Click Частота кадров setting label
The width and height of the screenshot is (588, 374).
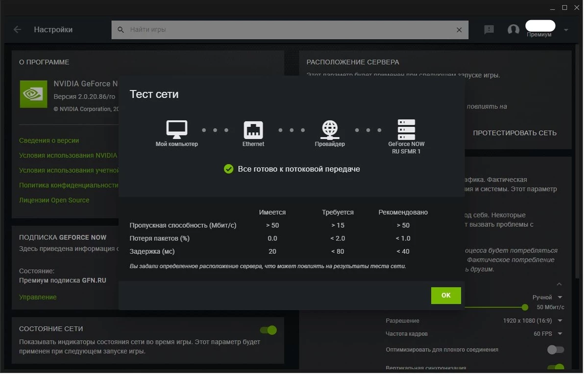(x=407, y=334)
